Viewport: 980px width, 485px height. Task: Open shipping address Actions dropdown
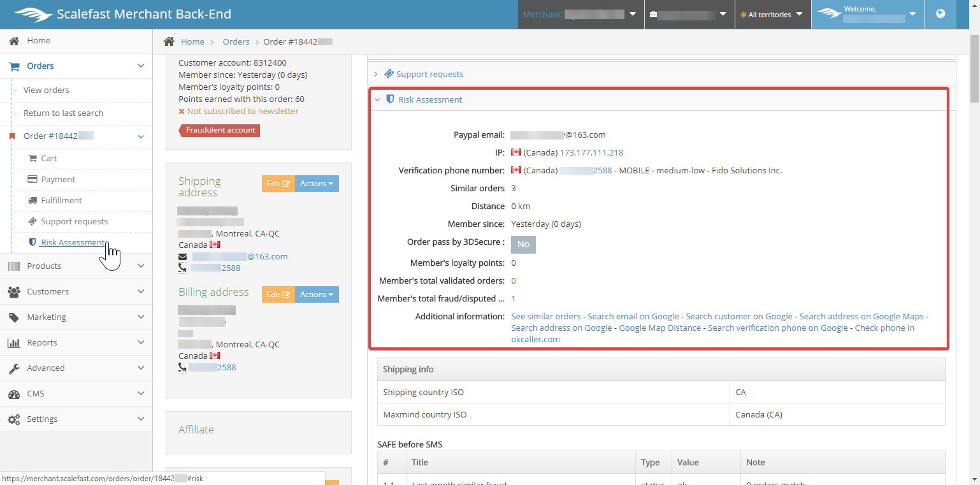click(x=317, y=184)
